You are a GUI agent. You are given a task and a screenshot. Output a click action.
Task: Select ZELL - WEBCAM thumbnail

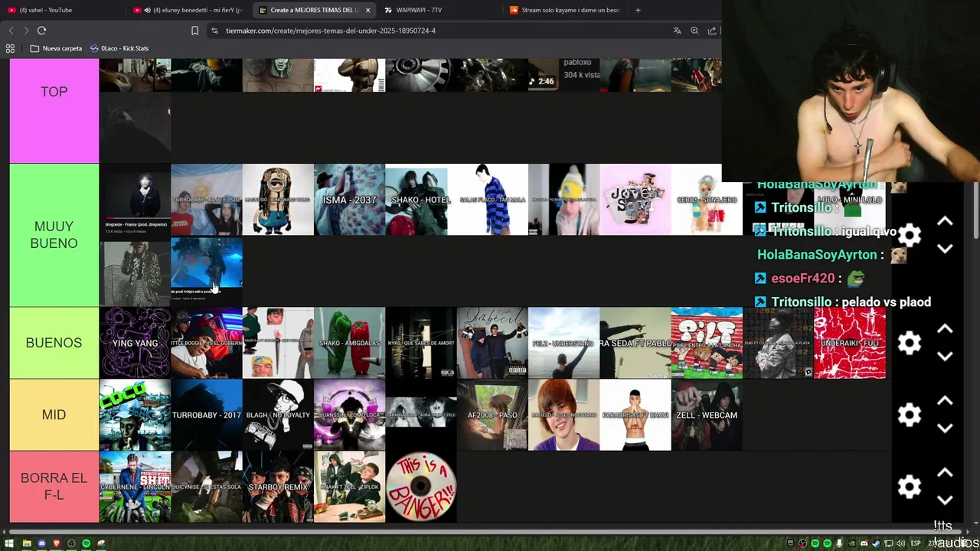[x=707, y=415]
